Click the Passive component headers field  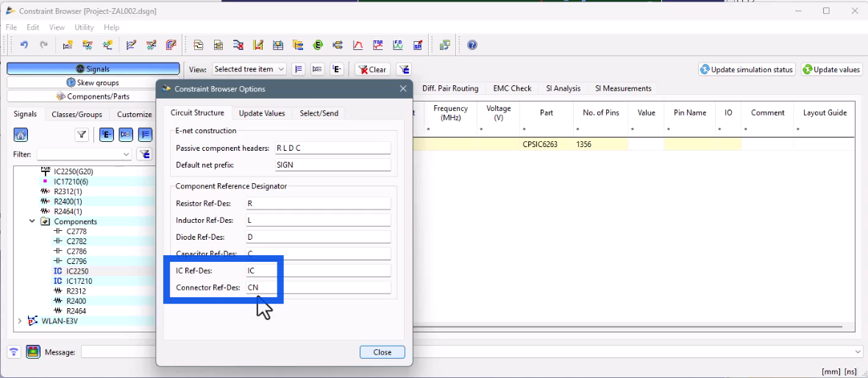pyautogui.click(x=332, y=149)
